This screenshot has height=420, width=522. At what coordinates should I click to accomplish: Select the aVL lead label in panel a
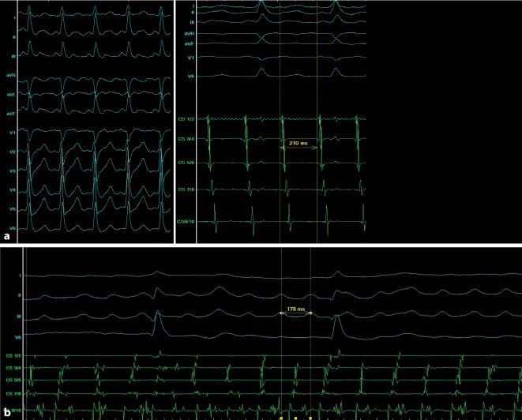pos(10,95)
